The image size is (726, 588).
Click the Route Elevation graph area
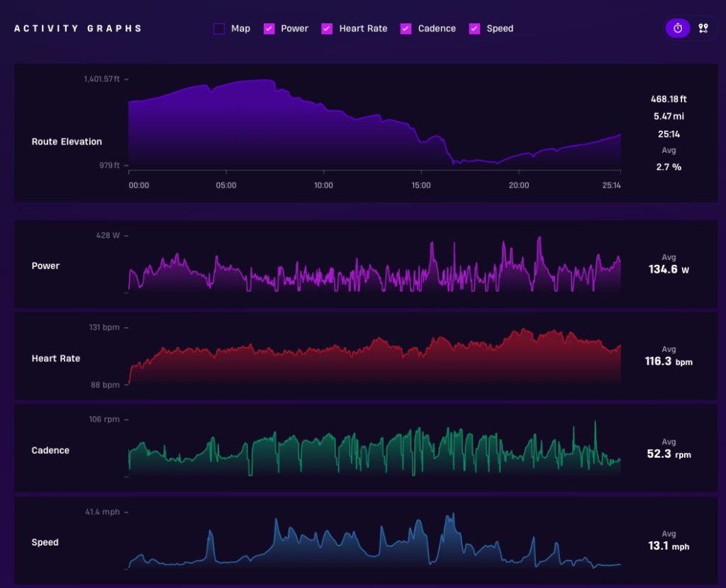[374, 125]
